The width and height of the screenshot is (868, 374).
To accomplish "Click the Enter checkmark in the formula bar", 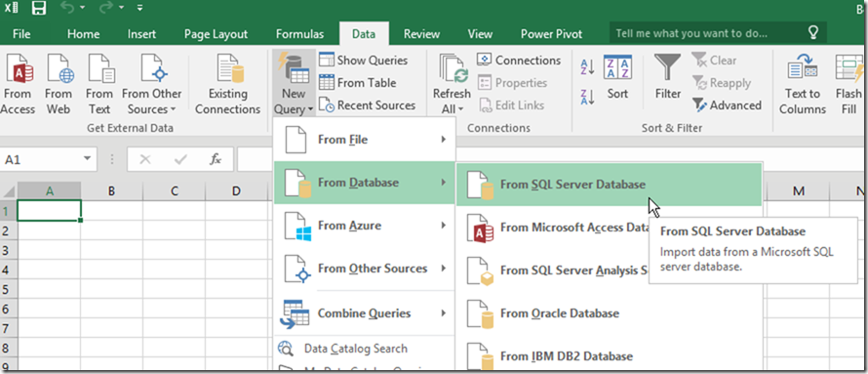I will [180, 159].
